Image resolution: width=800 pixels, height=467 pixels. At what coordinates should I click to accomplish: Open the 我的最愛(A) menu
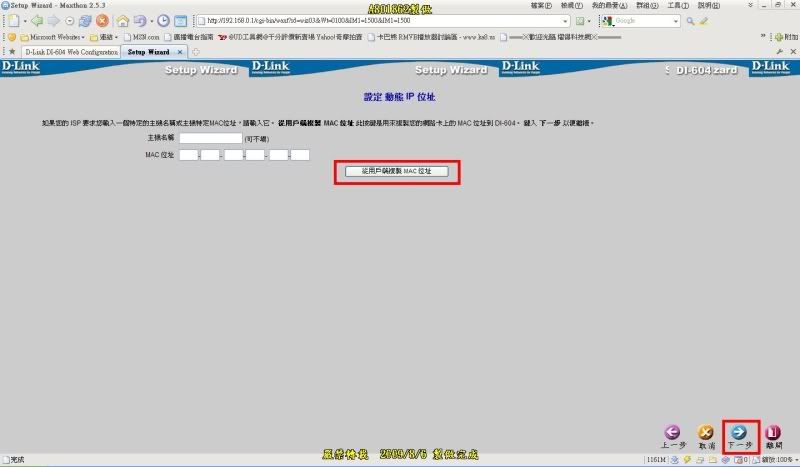click(609, 6)
